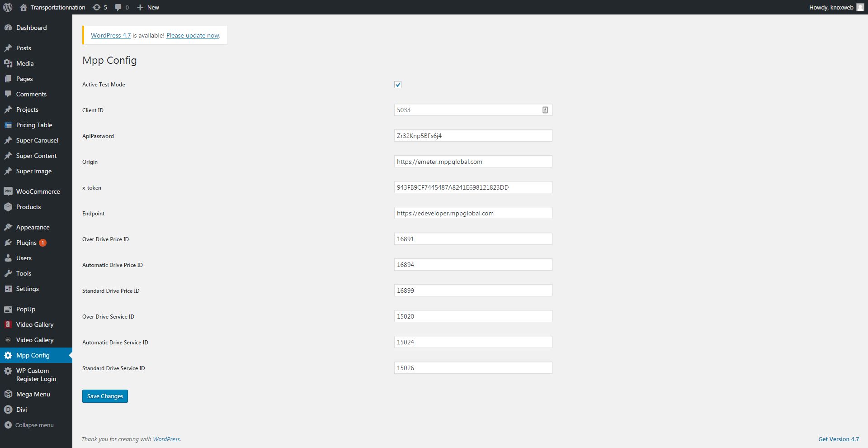Click the Media icon in the sidebar
This screenshot has width=868, height=448.
coord(8,63)
